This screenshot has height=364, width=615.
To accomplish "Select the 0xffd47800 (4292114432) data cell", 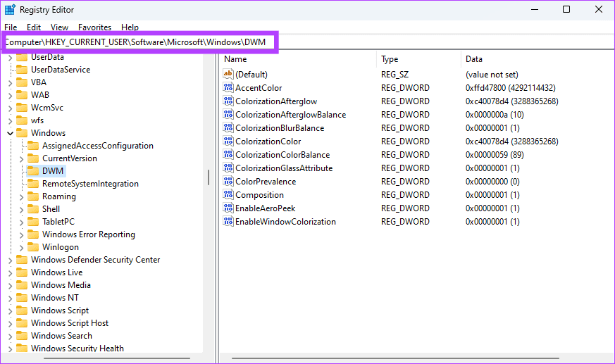I will [510, 88].
